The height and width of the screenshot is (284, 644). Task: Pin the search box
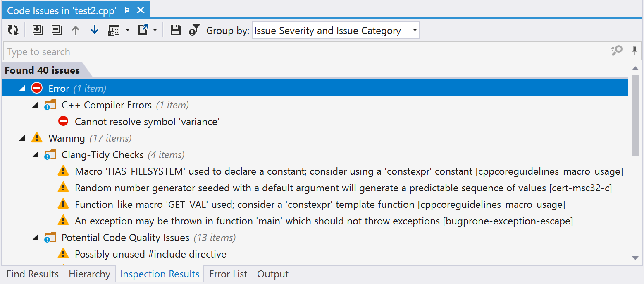pyautogui.click(x=635, y=51)
